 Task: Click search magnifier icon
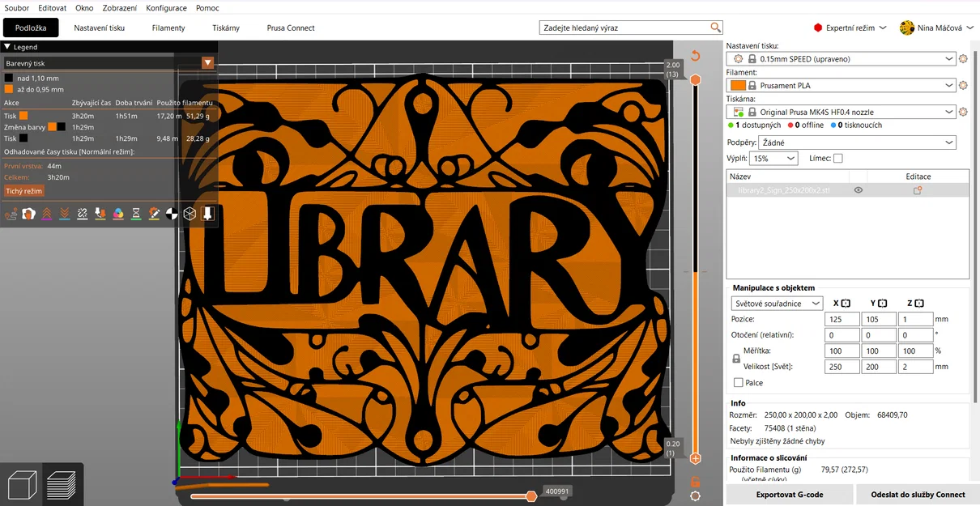tap(716, 28)
